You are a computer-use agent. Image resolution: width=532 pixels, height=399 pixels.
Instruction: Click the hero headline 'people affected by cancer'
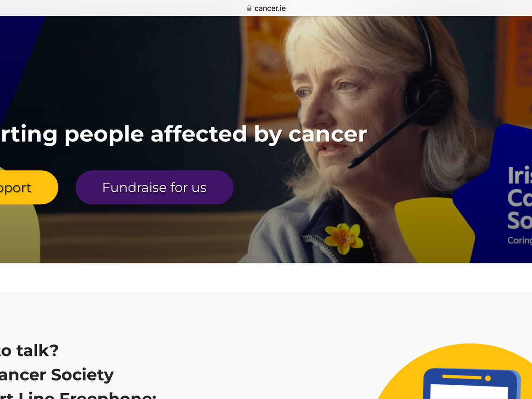(216, 134)
